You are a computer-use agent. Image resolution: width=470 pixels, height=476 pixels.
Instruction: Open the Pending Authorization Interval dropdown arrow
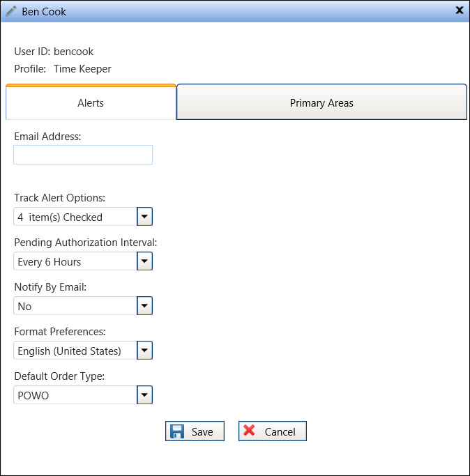click(144, 261)
